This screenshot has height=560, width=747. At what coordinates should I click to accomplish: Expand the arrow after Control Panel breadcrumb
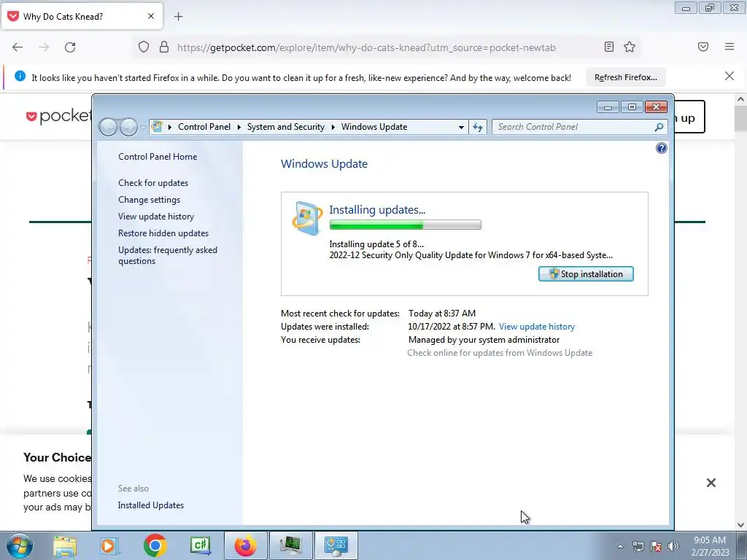click(239, 127)
